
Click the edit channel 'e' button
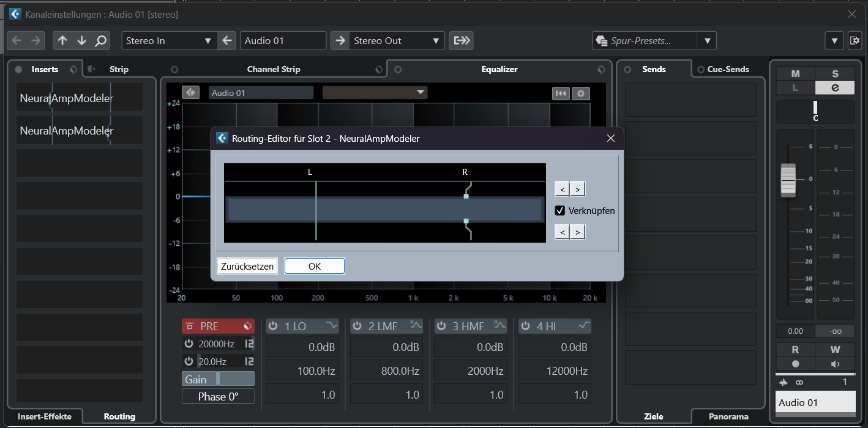coord(835,87)
